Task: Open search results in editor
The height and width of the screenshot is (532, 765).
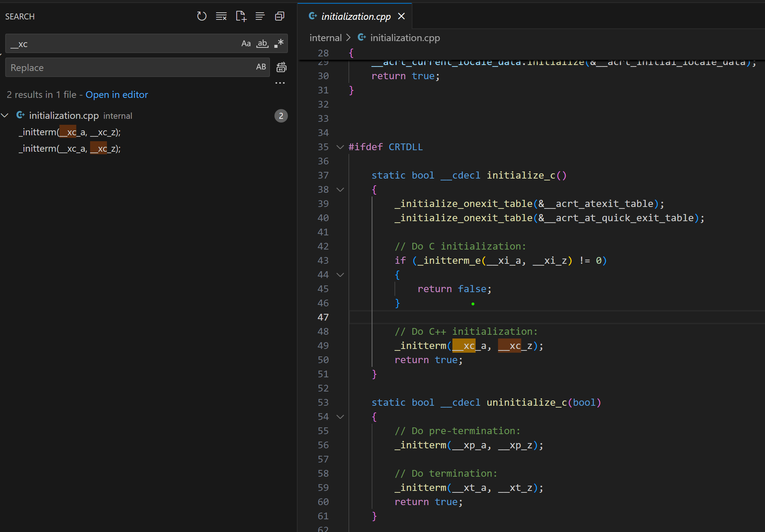Action: click(117, 95)
